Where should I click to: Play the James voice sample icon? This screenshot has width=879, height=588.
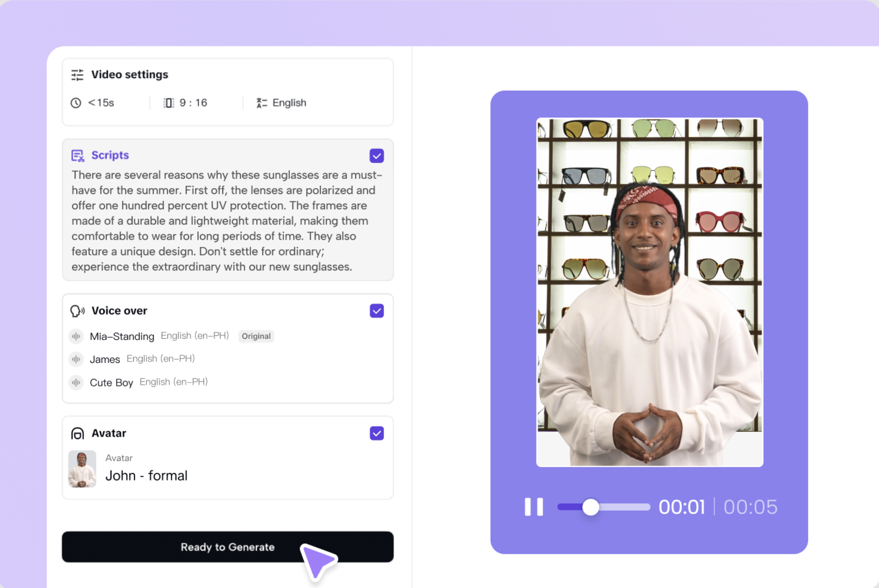tap(76, 359)
